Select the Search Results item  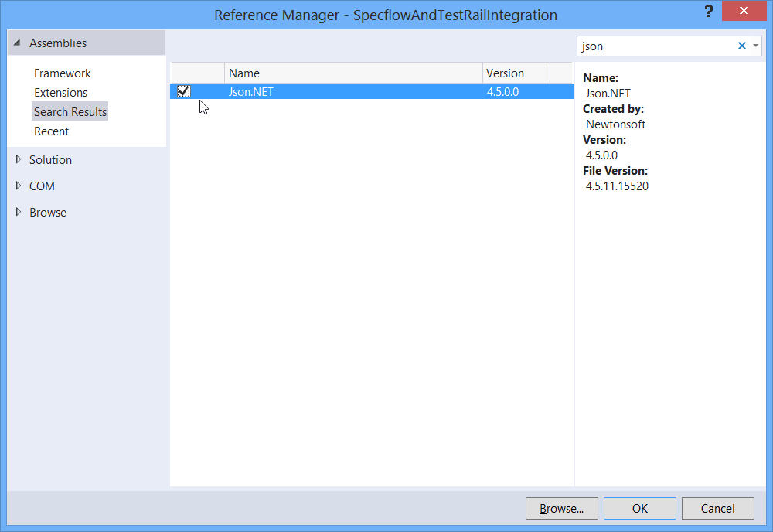point(70,112)
